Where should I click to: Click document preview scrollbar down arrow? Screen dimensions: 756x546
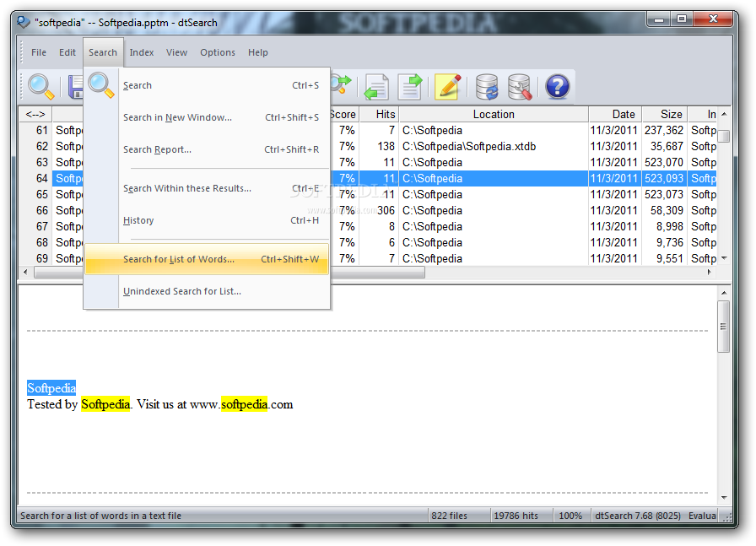coord(723,498)
